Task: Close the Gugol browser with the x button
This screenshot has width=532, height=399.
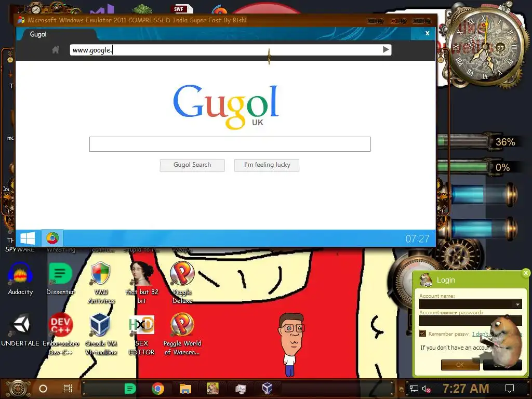Action: (427, 33)
